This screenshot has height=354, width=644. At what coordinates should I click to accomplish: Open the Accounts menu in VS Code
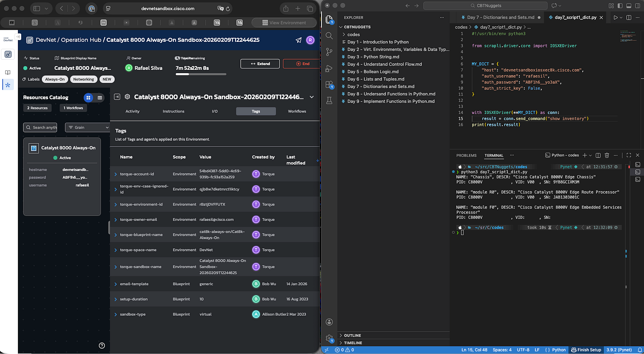(329, 322)
